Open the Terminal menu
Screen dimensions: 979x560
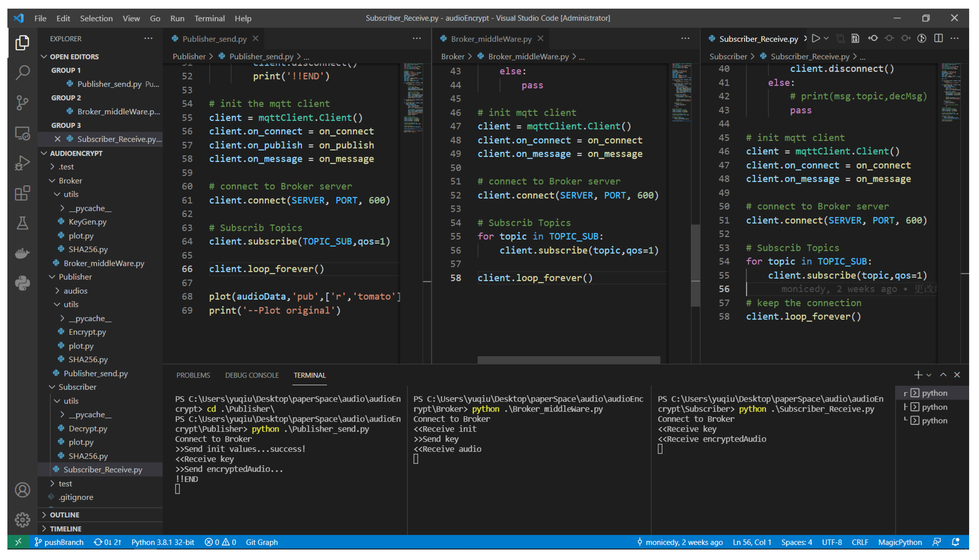pos(209,18)
